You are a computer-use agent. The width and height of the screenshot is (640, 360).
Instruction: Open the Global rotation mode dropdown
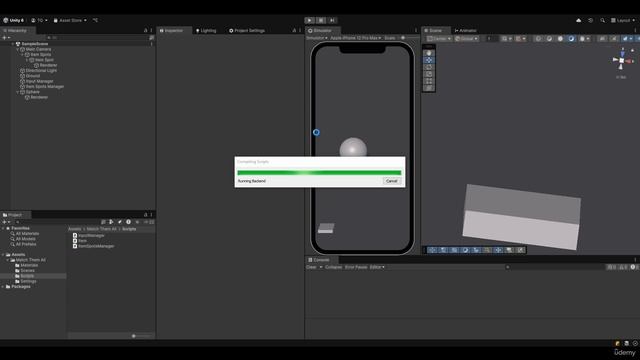click(x=467, y=39)
